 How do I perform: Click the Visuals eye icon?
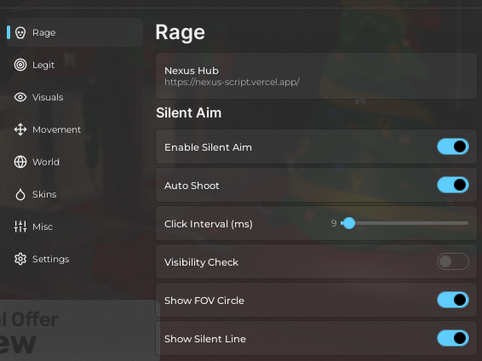click(x=20, y=97)
